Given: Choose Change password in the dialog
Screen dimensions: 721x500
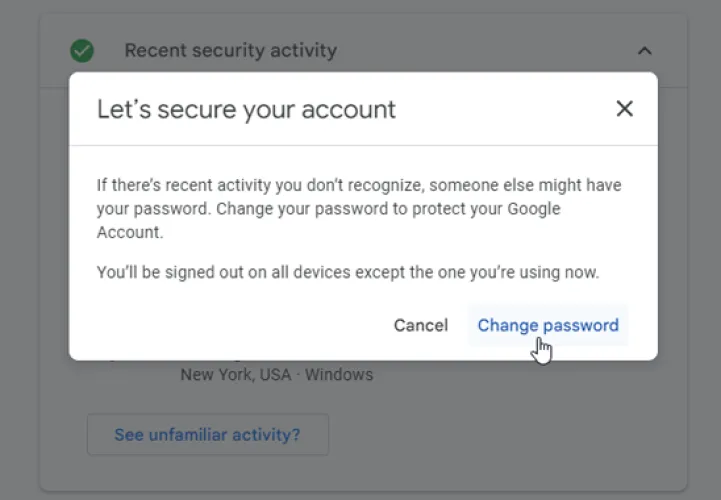Looking at the screenshot, I should pos(548,325).
